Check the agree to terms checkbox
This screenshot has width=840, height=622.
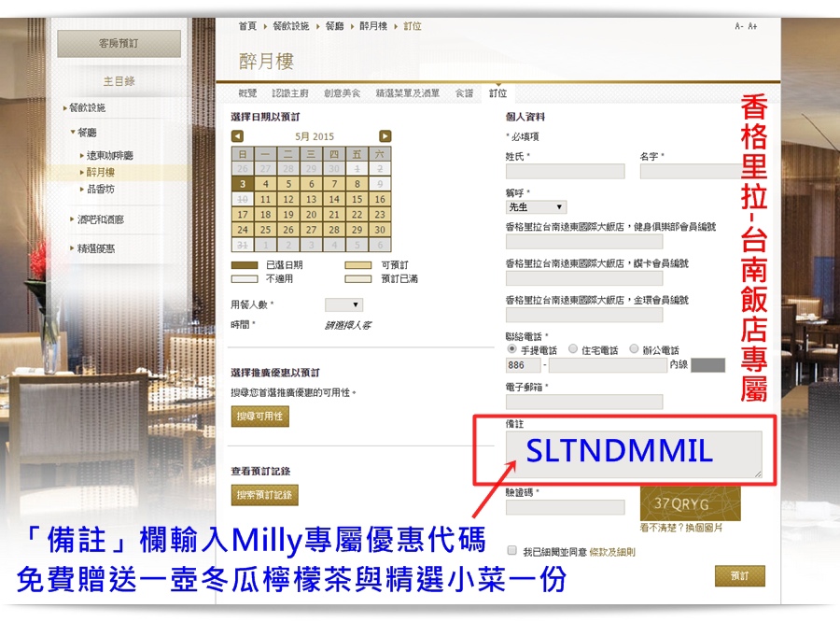[511, 551]
